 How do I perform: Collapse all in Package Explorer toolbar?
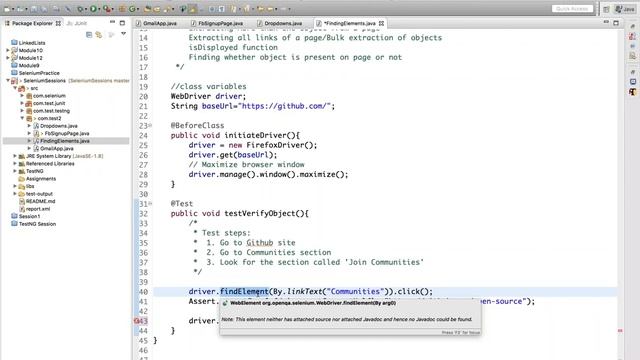(89, 35)
